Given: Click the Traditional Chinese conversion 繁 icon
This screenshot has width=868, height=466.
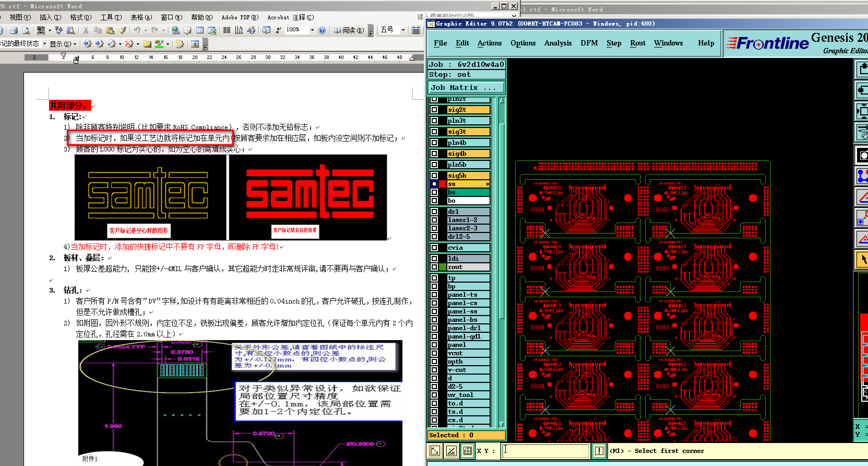Looking at the screenshot, I should point(41,30).
